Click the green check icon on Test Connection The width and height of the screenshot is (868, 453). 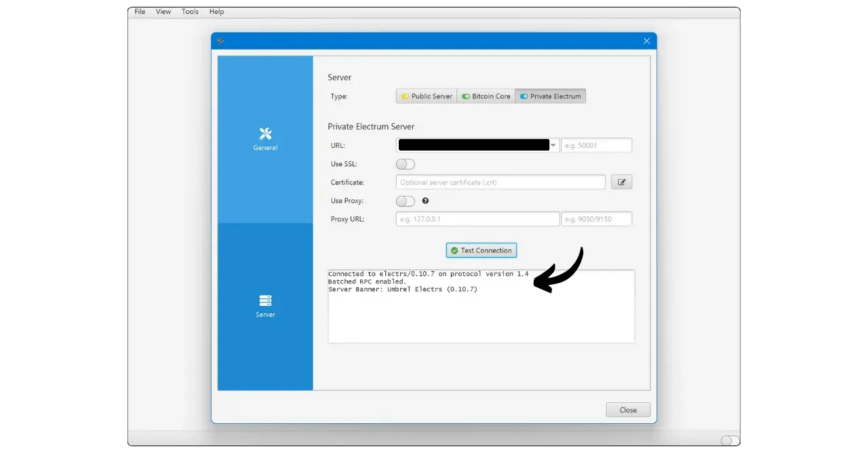pos(454,250)
